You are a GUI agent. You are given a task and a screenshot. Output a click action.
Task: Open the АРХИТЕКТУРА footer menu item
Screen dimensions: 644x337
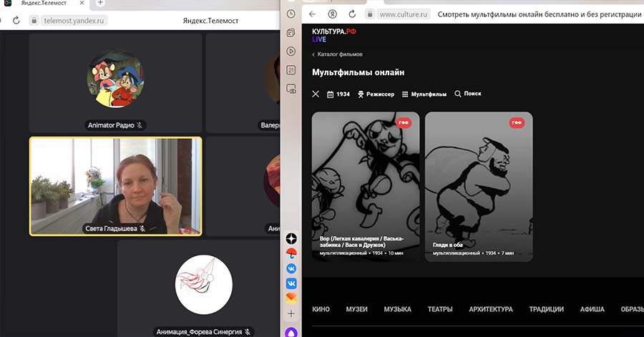coord(491,309)
